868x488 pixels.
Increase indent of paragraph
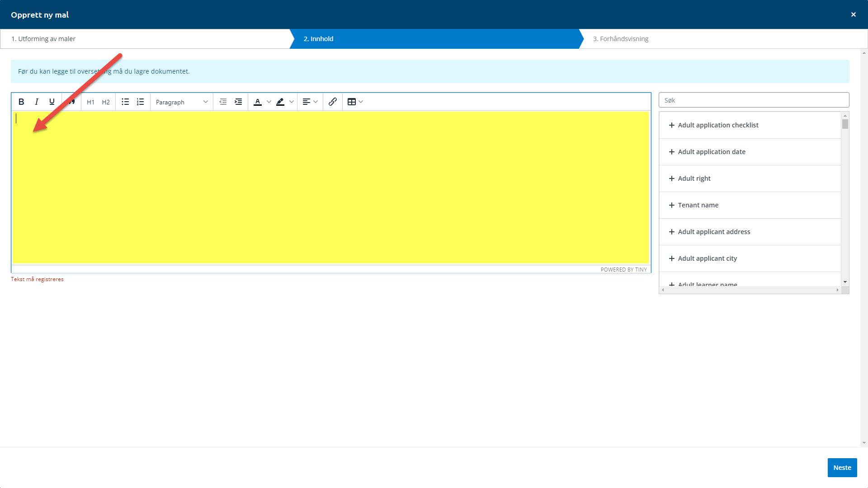click(238, 102)
